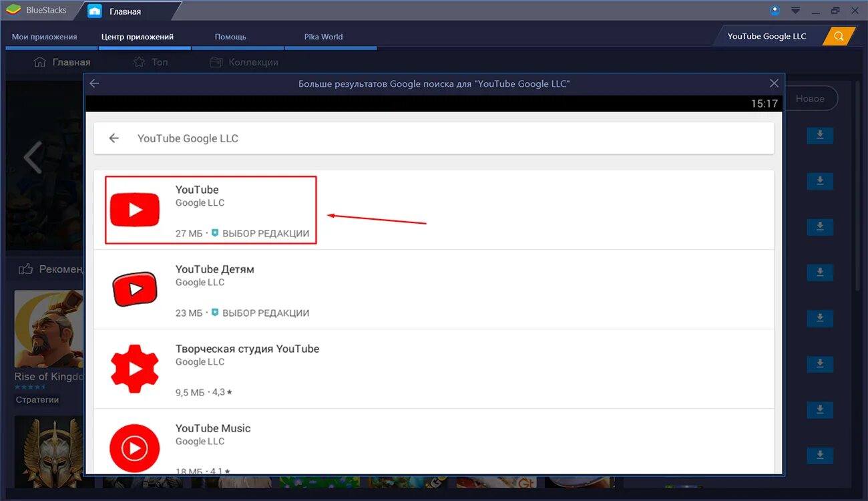868x501 pixels.
Task: Open the Pika World tab
Action: pyautogui.click(x=324, y=37)
